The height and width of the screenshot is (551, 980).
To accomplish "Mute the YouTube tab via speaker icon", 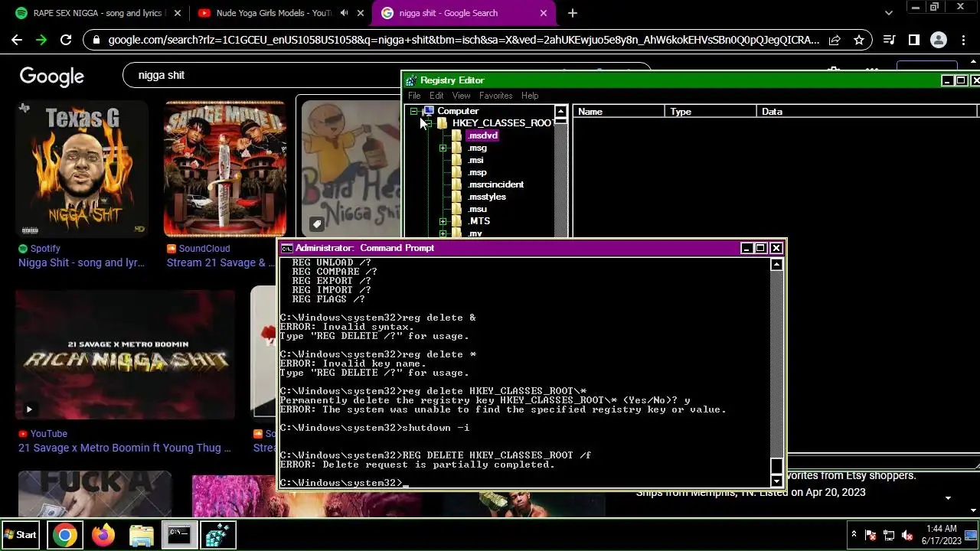I will click(x=344, y=13).
